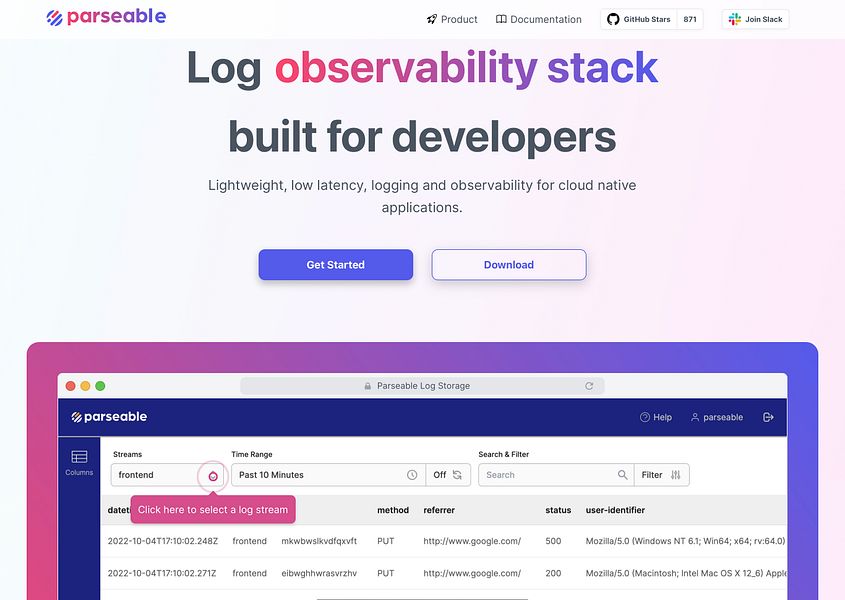Image resolution: width=845 pixels, height=600 pixels.
Task: Click the Click here to select a log stream tooltip
Action: point(213,509)
